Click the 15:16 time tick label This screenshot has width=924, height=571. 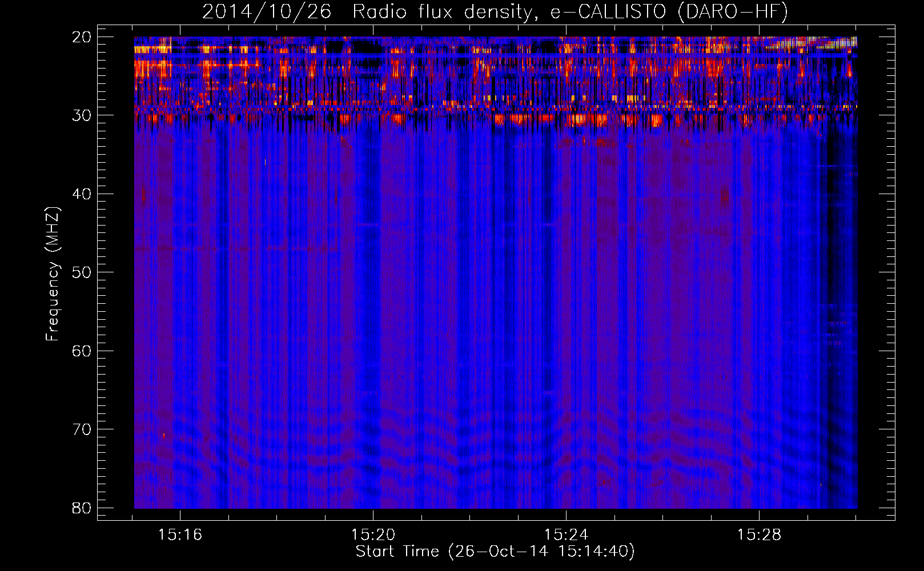(180, 535)
